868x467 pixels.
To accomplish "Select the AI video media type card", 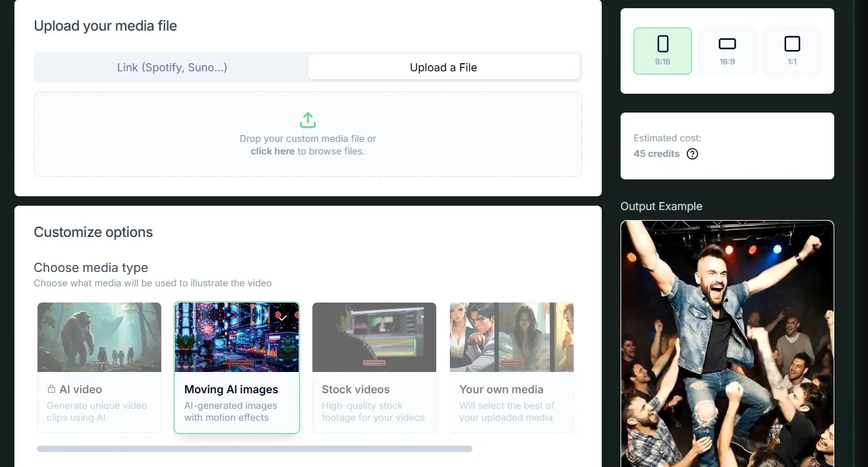I will [99, 368].
